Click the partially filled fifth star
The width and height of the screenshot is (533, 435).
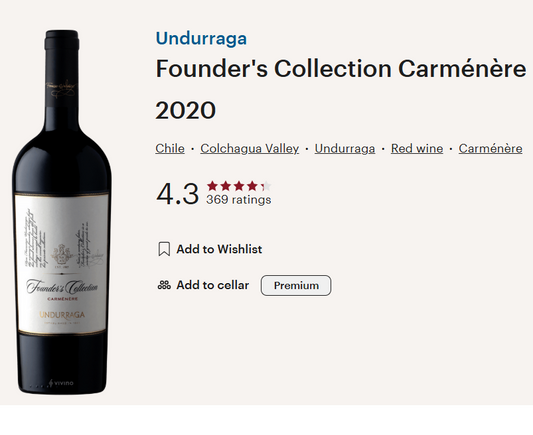pyautogui.click(x=266, y=186)
